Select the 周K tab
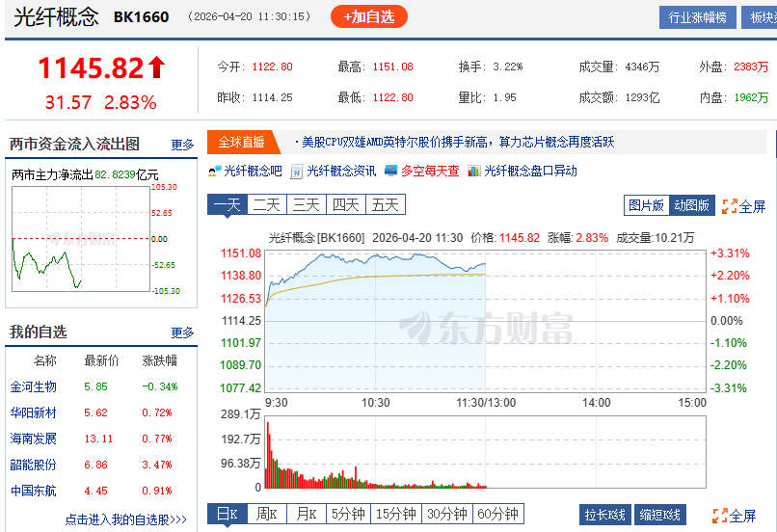 267,514
